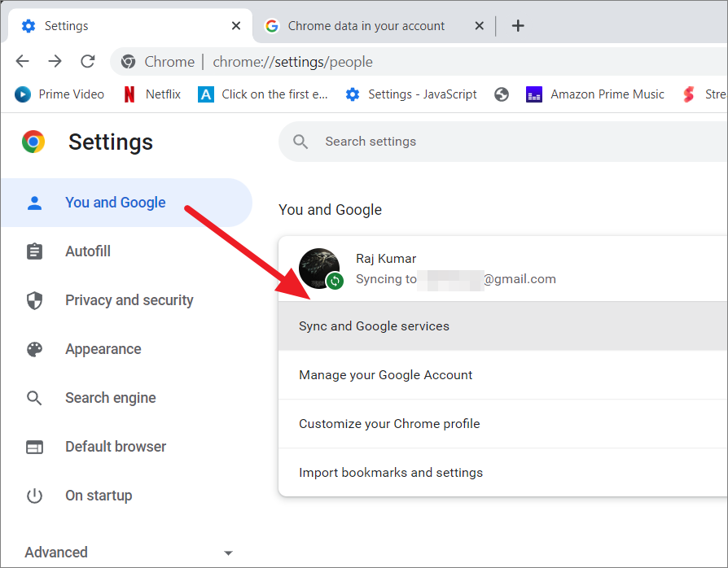Click the power icon for On startup
728x568 pixels.
coord(34,496)
